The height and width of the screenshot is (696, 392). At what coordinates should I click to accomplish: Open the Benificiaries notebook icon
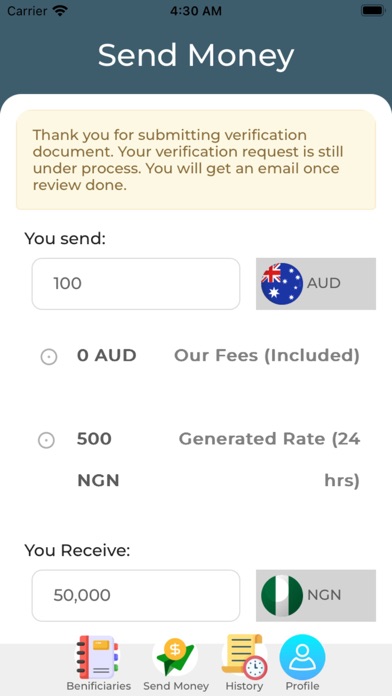coord(98,657)
